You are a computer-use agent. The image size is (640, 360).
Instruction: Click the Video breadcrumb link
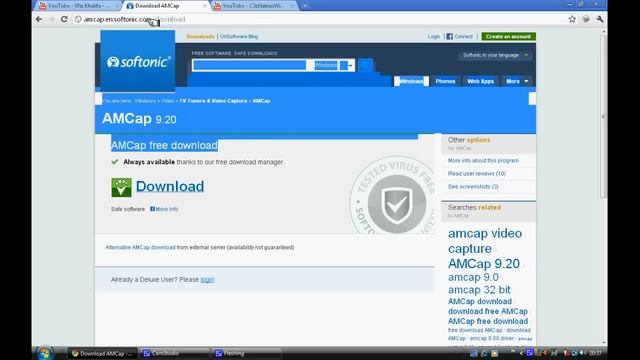(167, 101)
